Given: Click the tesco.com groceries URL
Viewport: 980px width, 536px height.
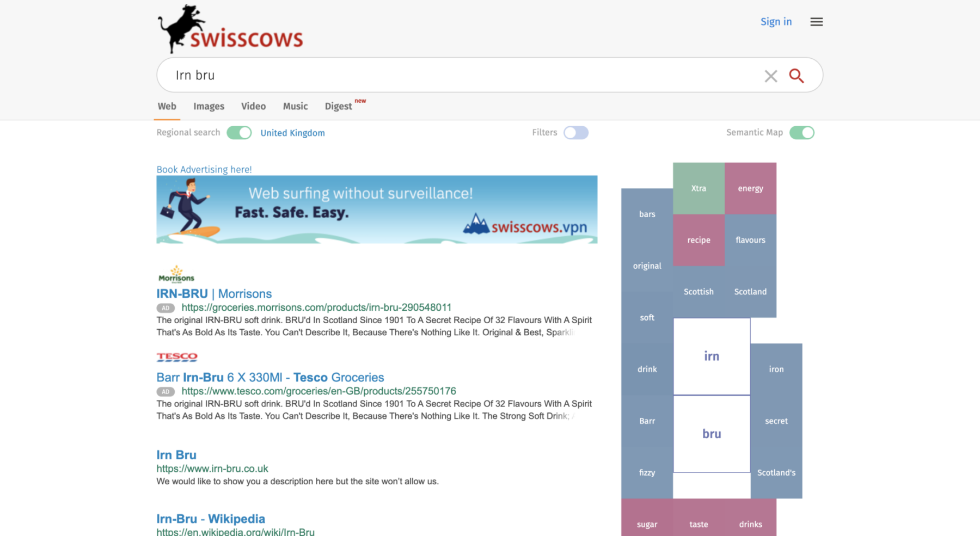Looking at the screenshot, I should coord(318,391).
